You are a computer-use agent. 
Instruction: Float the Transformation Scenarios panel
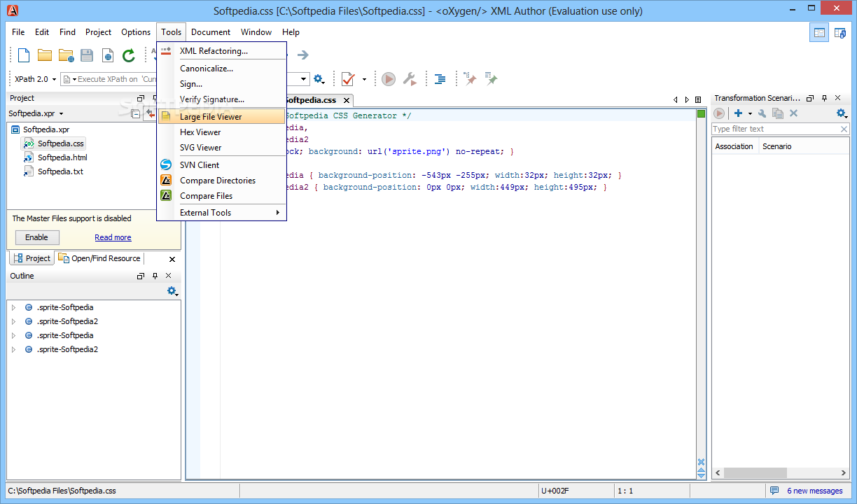(x=810, y=99)
